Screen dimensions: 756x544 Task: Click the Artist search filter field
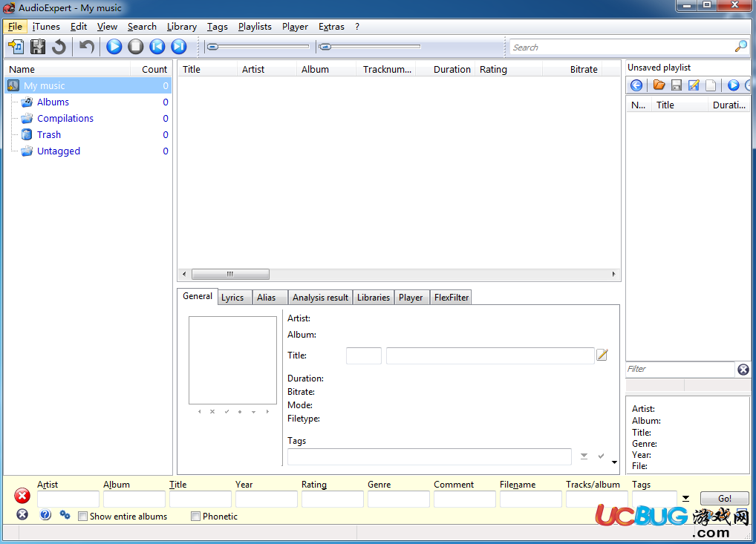68,499
